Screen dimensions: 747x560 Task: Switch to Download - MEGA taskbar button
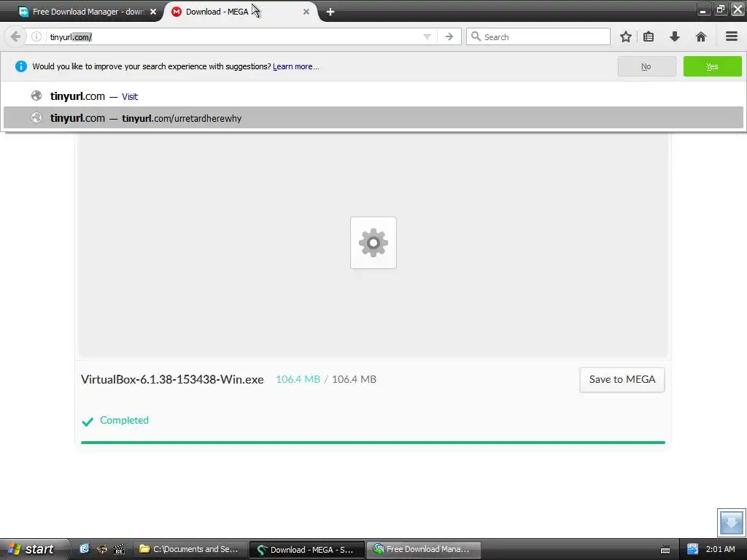pyautogui.click(x=307, y=550)
